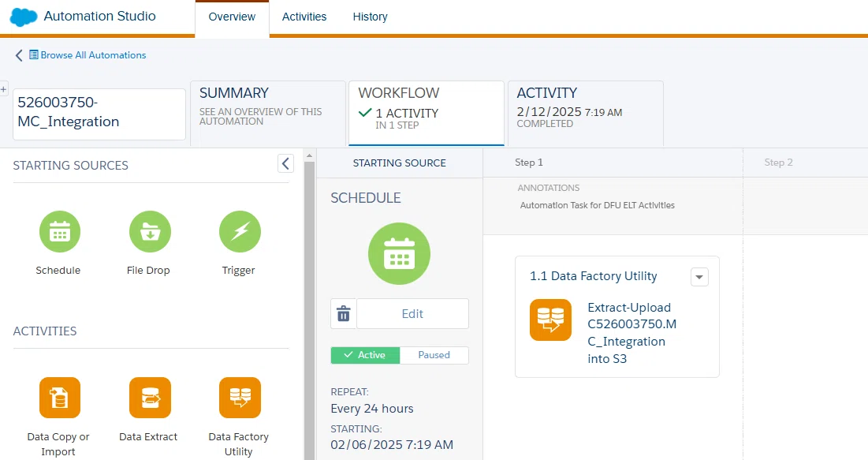Viewport: 868px width, 460px height.
Task: Click the Extract-Upload activity database icon
Action: [550, 320]
